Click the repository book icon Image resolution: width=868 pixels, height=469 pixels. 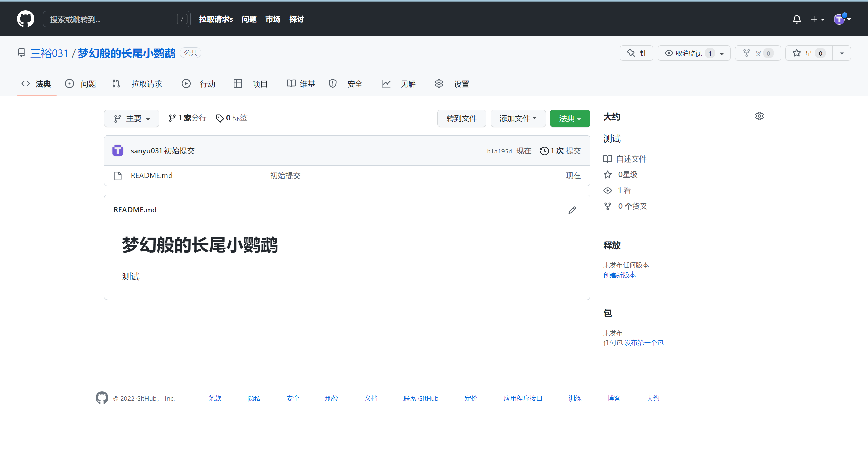tap(21, 53)
